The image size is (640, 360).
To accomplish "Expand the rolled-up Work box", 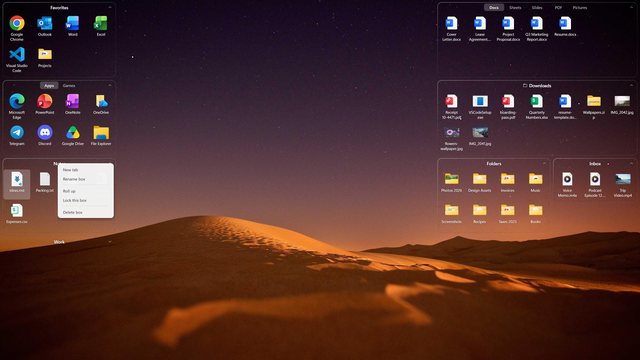I will (x=109, y=242).
